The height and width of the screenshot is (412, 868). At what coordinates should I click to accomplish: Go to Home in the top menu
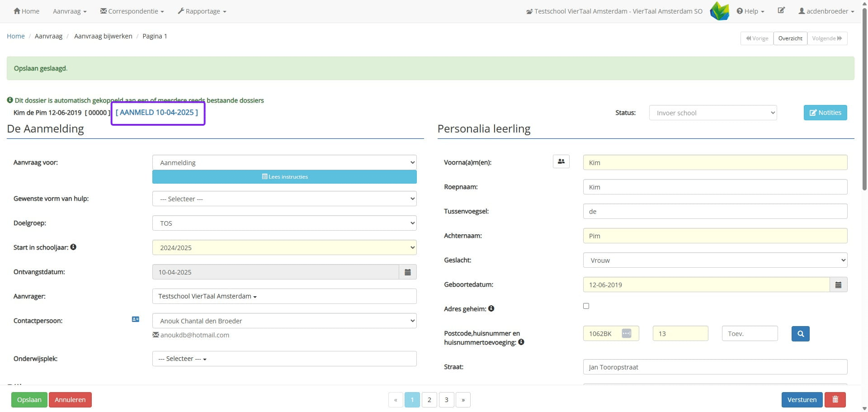[x=26, y=11]
